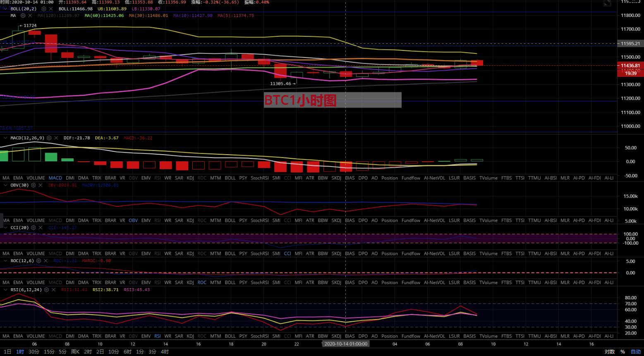
Task: Select StochRSI in bottom indicator row
Action: click(x=259, y=336)
